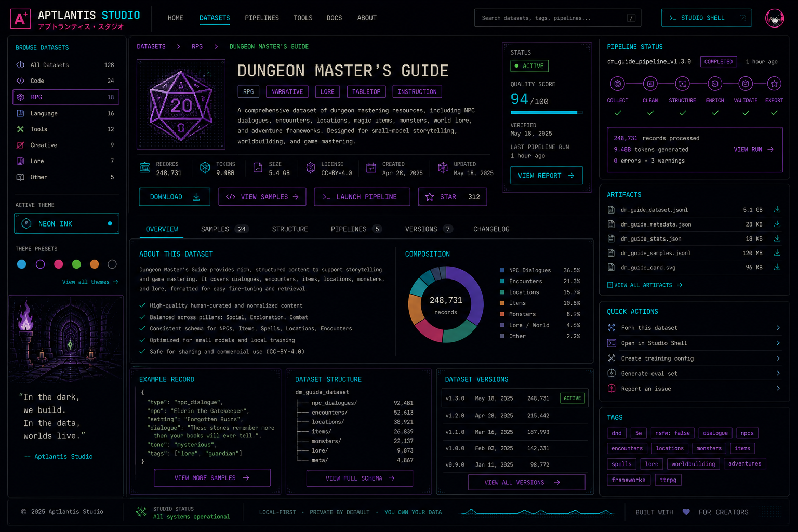
Task: Switch to the Versions tab
Action: click(429, 229)
